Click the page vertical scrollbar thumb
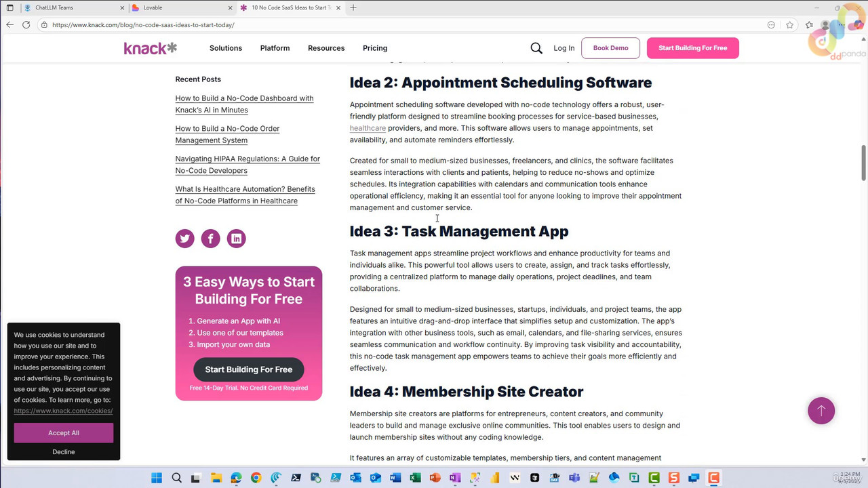The width and height of the screenshot is (868, 488). coord(864,163)
